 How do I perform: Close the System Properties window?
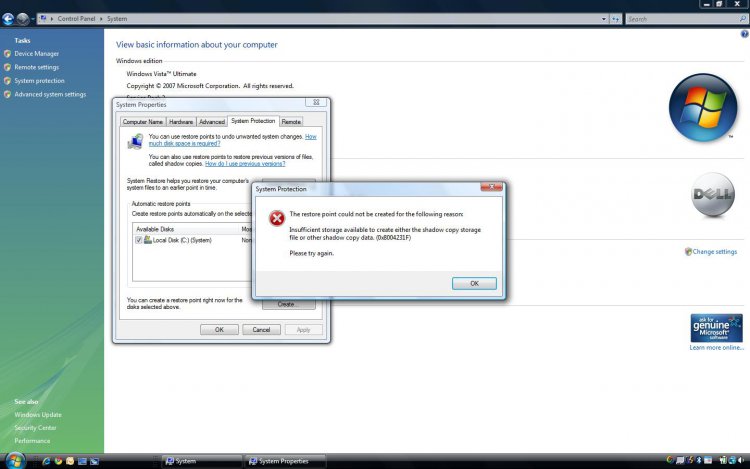[316, 102]
